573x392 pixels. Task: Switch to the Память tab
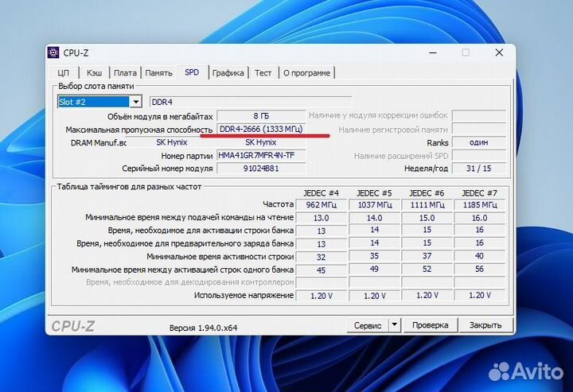click(x=158, y=72)
